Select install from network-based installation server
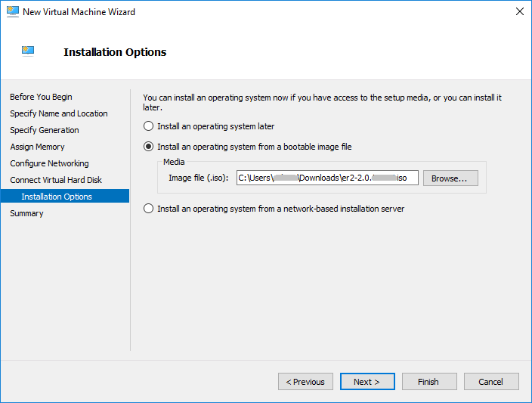 point(149,209)
